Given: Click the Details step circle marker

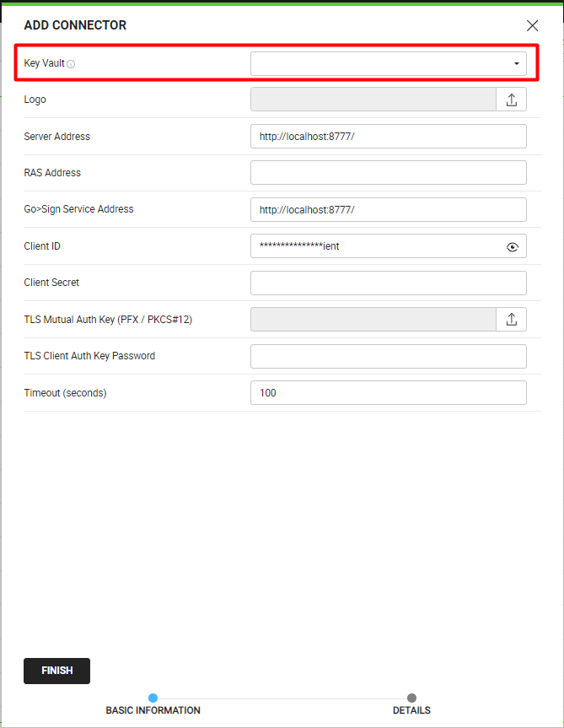Looking at the screenshot, I should 411,698.
